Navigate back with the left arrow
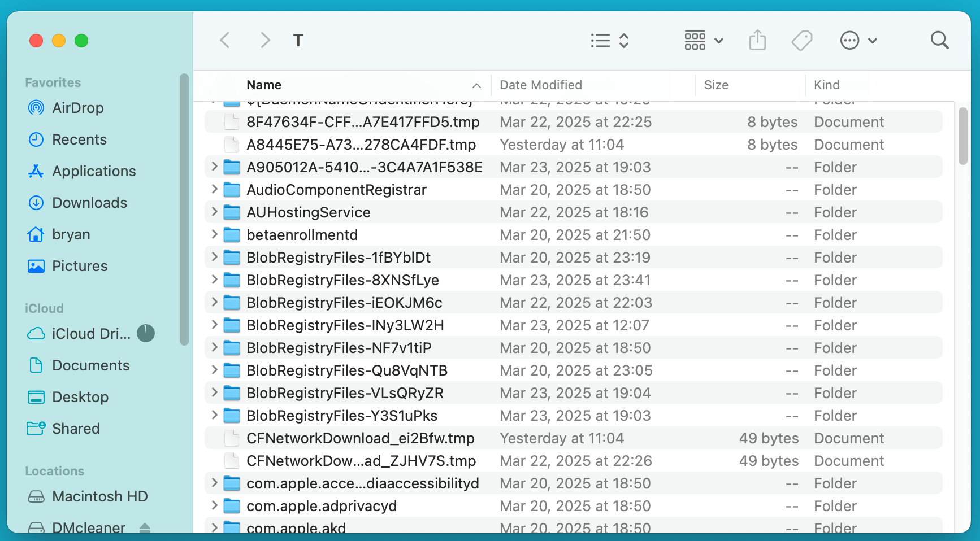 (x=225, y=40)
